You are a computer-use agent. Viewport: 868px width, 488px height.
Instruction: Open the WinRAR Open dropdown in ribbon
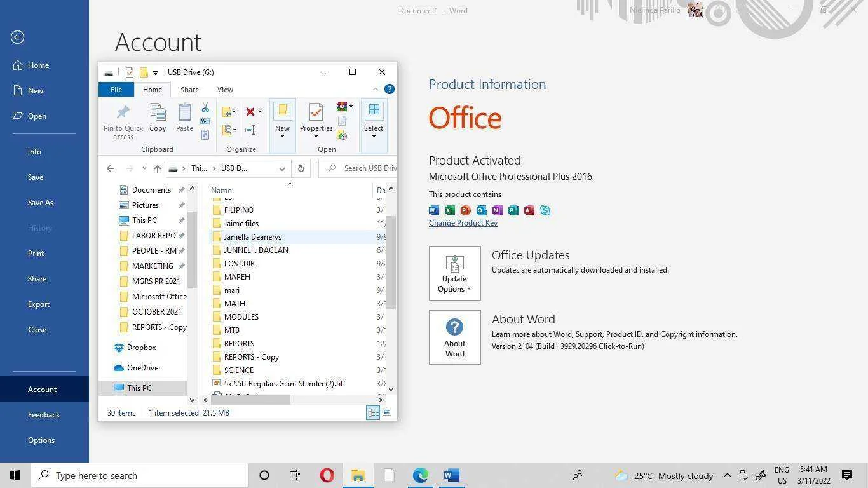[x=351, y=107]
